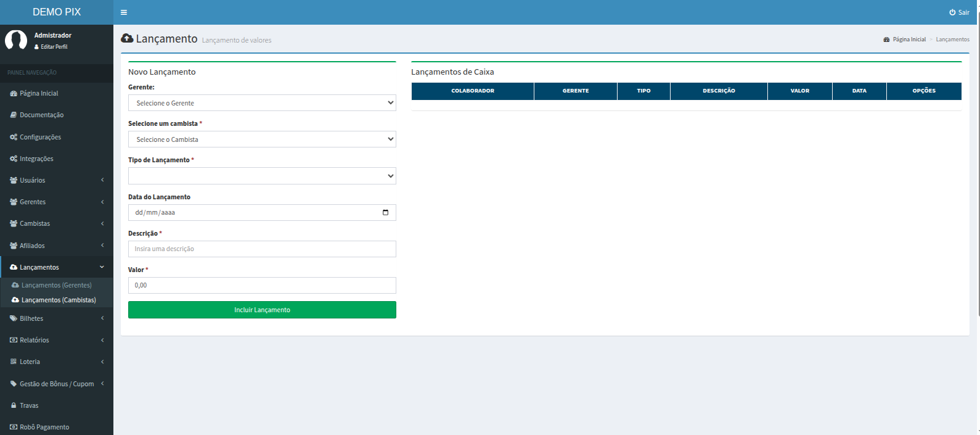Click the Travas lock icon
The width and height of the screenshot is (980, 435).
pyautogui.click(x=14, y=405)
